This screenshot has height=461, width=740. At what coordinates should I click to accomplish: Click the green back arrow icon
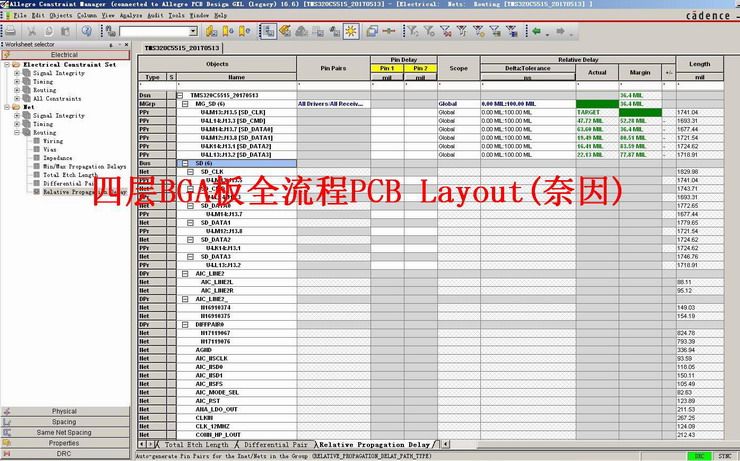[x=537, y=32]
